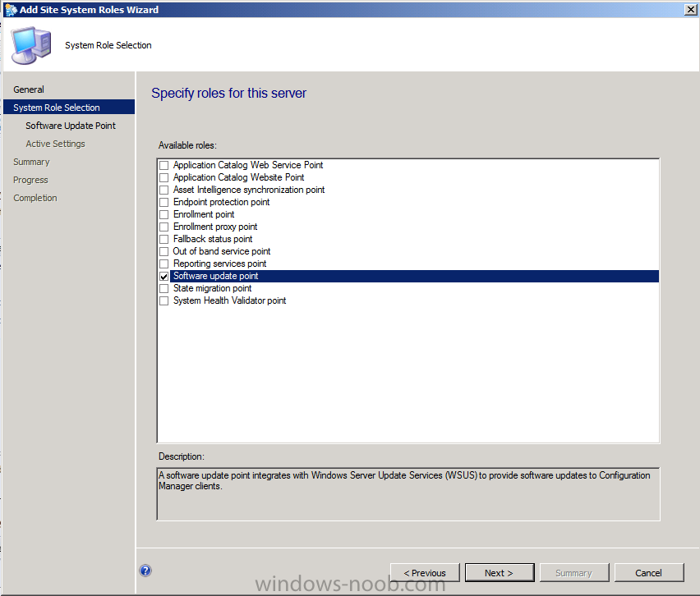Screen dimensions: 700x596
Task: Enable System Health Validator point role
Action: 163,300
